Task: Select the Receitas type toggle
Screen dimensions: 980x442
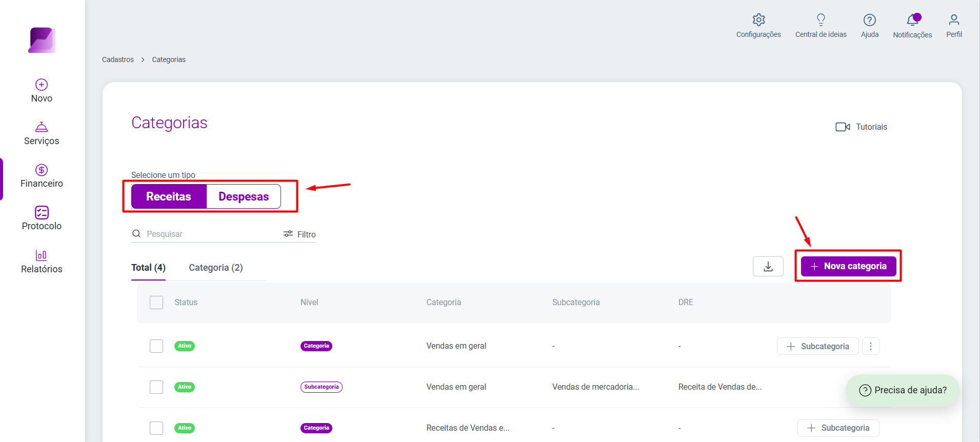Action: pos(169,196)
